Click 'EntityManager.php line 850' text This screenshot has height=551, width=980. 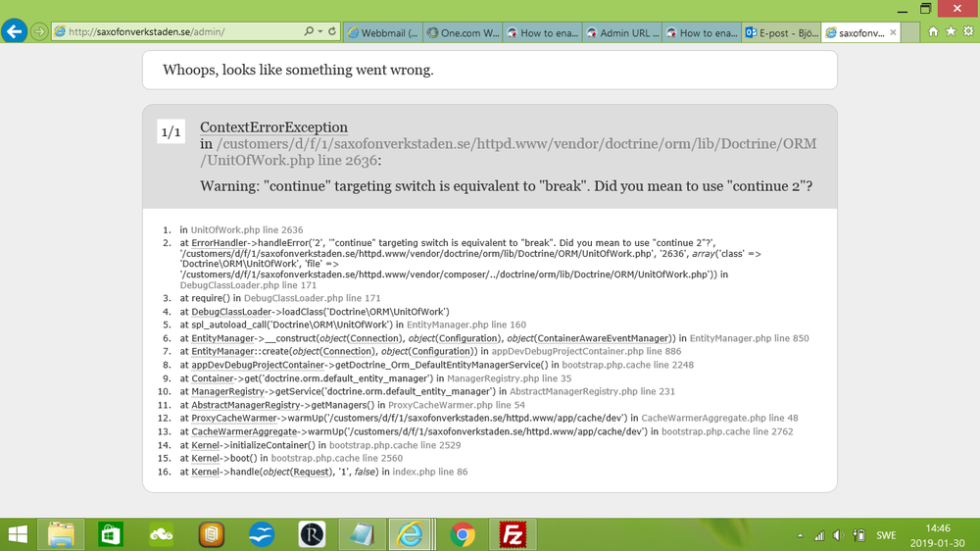(x=750, y=338)
